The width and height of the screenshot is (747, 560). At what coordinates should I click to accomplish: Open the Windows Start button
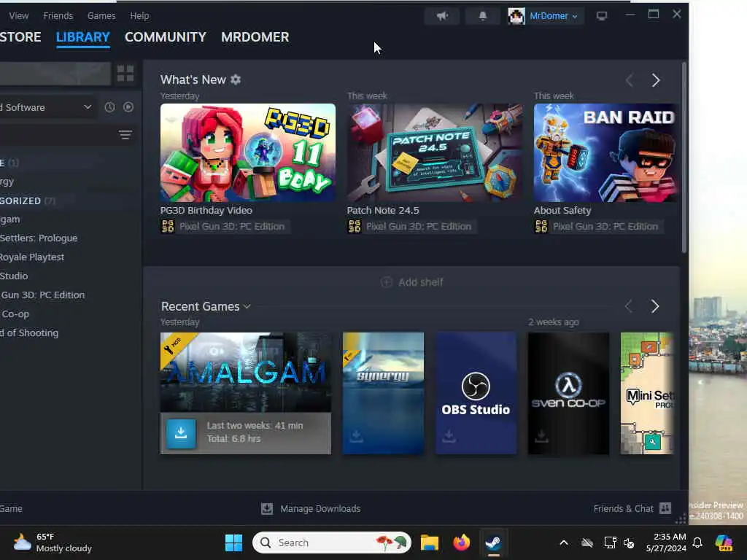coord(233,542)
